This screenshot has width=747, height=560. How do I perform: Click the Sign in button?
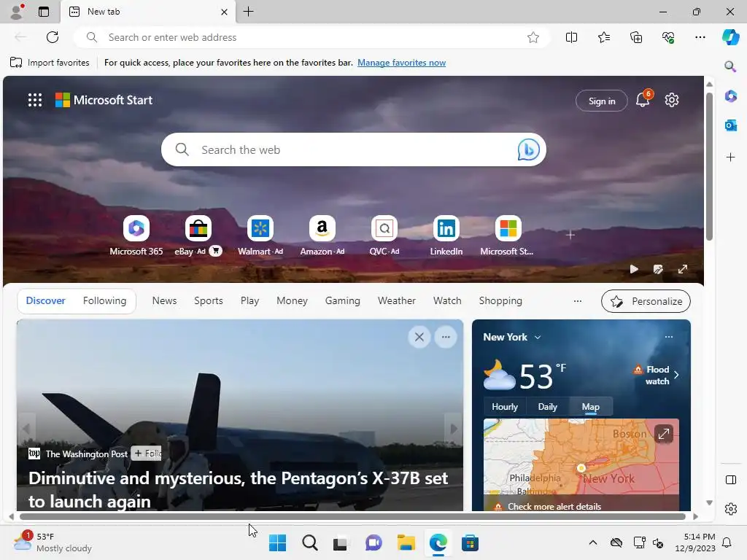(x=602, y=101)
